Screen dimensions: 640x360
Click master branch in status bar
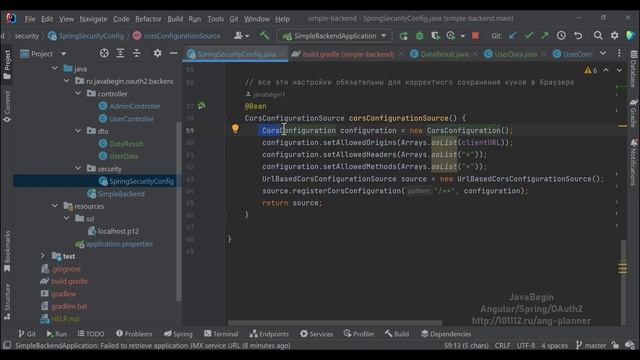click(x=591, y=346)
